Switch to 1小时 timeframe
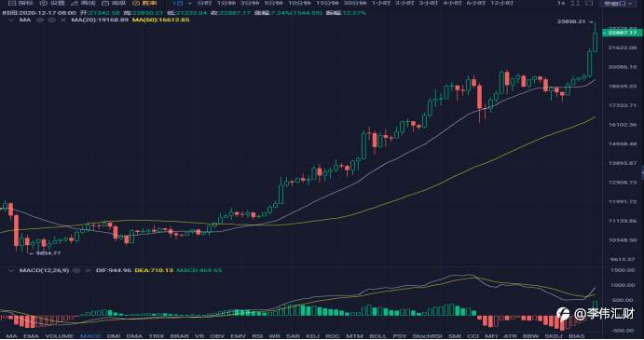This screenshot has height=340, width=644. (381, 3)
